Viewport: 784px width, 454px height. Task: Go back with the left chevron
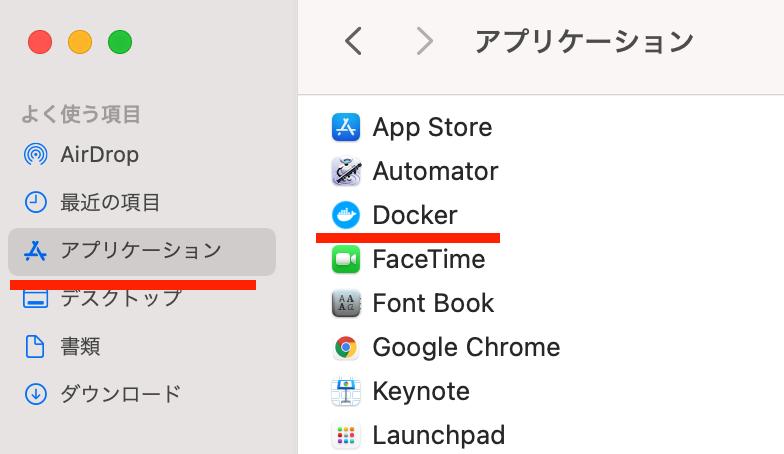(353, 41)
